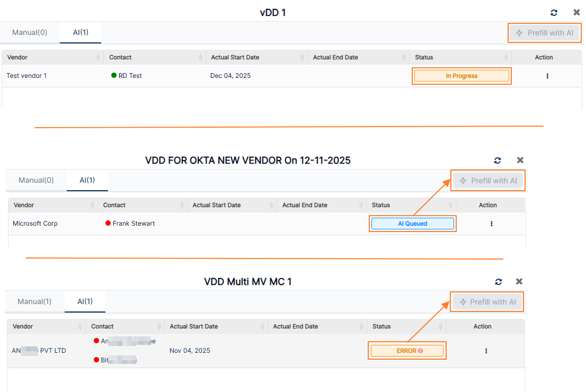Click the AI Queued status badge

click(412, 224)
